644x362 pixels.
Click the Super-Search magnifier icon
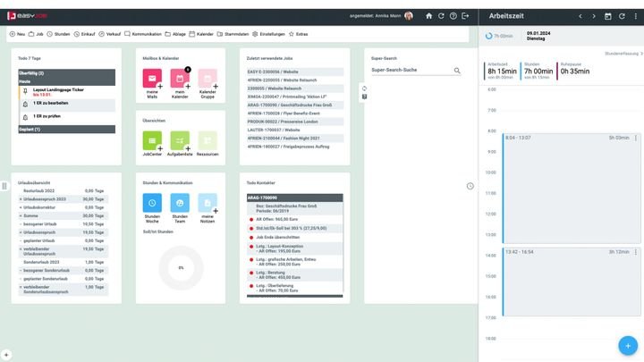[x=457, y=71]
